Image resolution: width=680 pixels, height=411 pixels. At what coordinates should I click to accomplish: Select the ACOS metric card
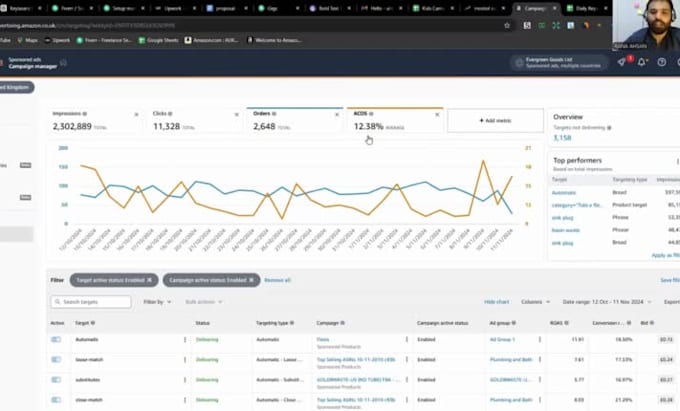[x=395, y=121]
